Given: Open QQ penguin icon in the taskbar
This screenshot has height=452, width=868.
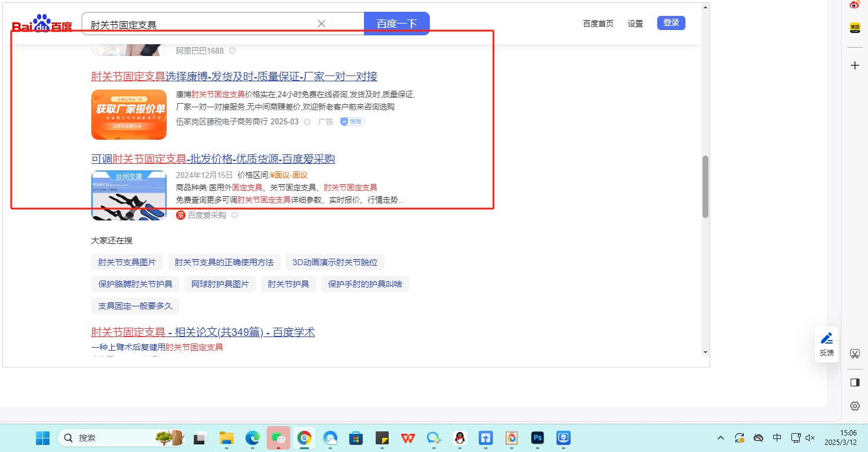Looking at the screenshot, I should click(x=460, y=438).
